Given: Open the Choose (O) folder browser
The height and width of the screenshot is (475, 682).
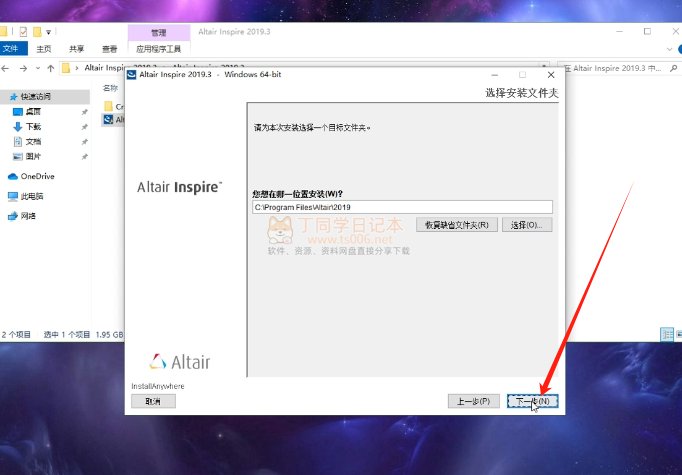Looking at the screenshot, I should 527,225.
